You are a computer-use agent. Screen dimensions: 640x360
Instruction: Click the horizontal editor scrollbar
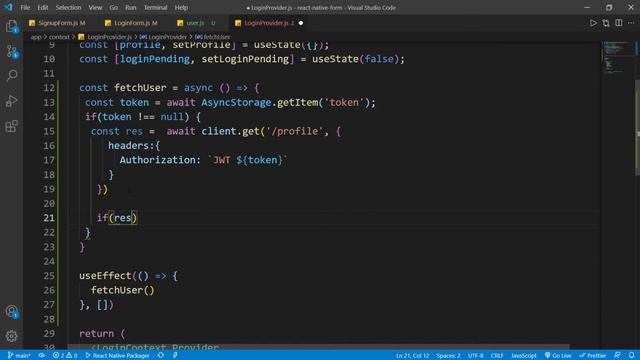(318, 347)
